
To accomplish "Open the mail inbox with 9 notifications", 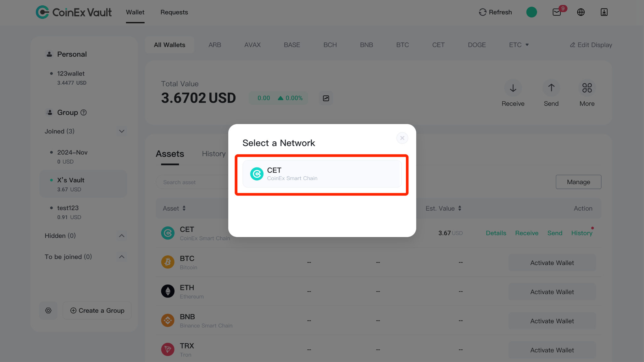I will [557, 12].
